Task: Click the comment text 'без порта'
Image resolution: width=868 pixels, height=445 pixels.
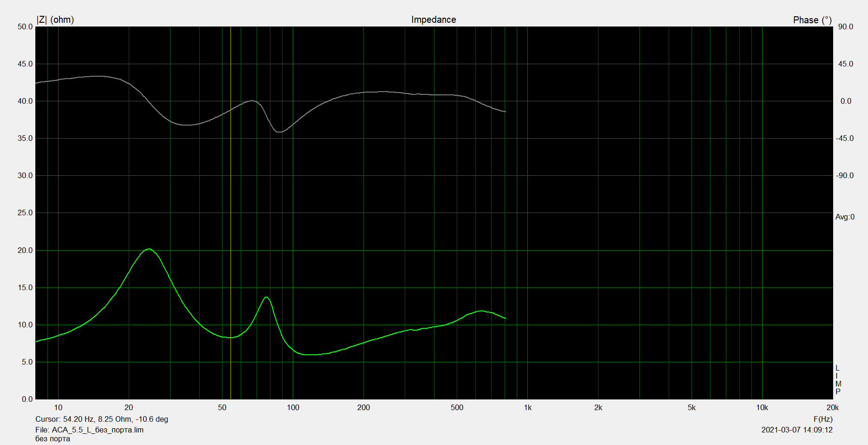Action: [x=53, y=438]
